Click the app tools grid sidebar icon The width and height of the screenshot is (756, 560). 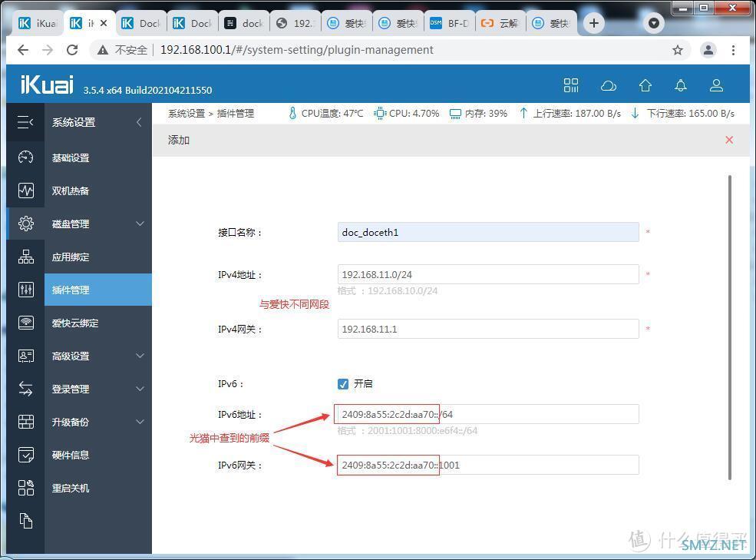pos(25,488)
